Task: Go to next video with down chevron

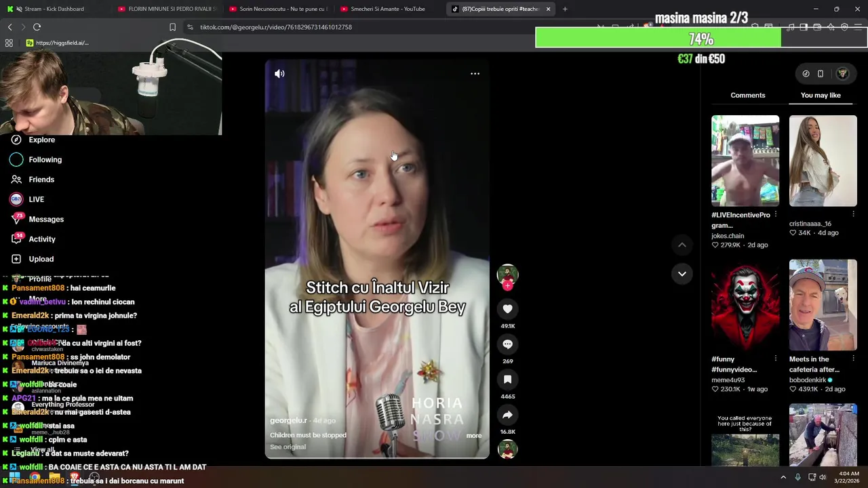Action: pyautogui.click(x=682, y=274)
